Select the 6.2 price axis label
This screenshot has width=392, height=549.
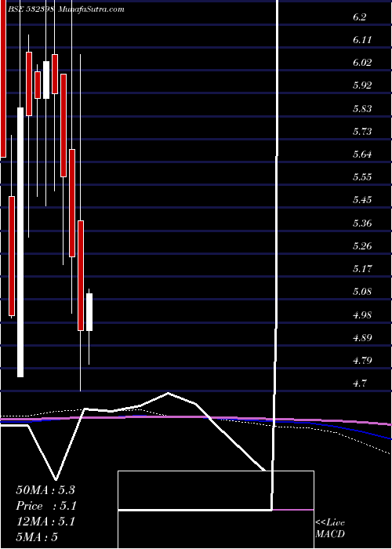[x=359, y=16]
